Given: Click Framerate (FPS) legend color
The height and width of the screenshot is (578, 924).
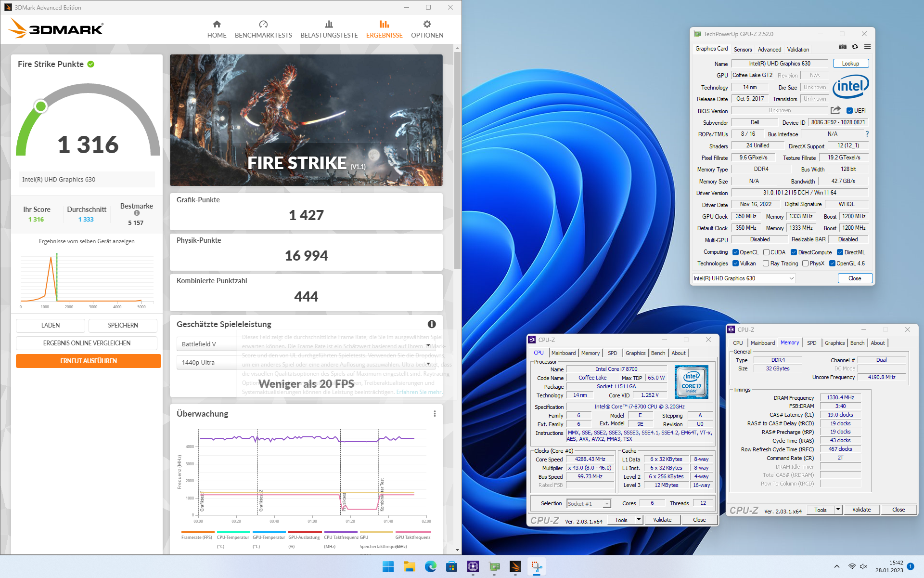Looking at the screenshot, I should 198,532.
